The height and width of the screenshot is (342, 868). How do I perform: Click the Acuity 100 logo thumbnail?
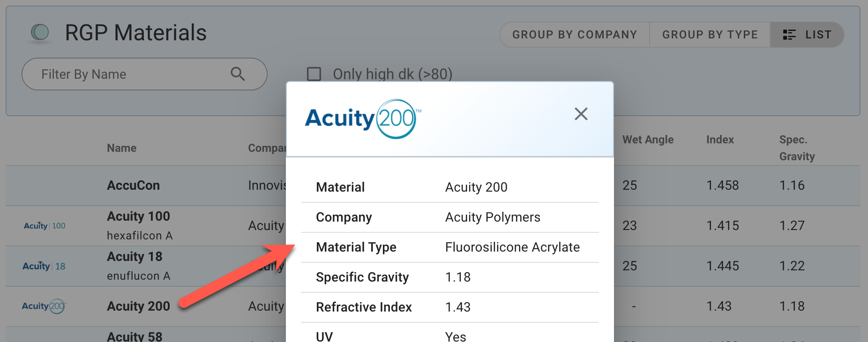tap(45, 226)
